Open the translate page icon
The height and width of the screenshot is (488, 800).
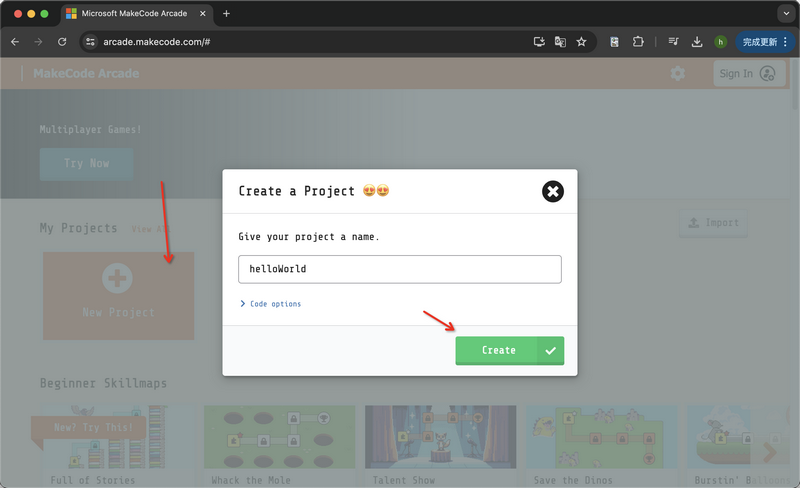[x=560, y=42]
